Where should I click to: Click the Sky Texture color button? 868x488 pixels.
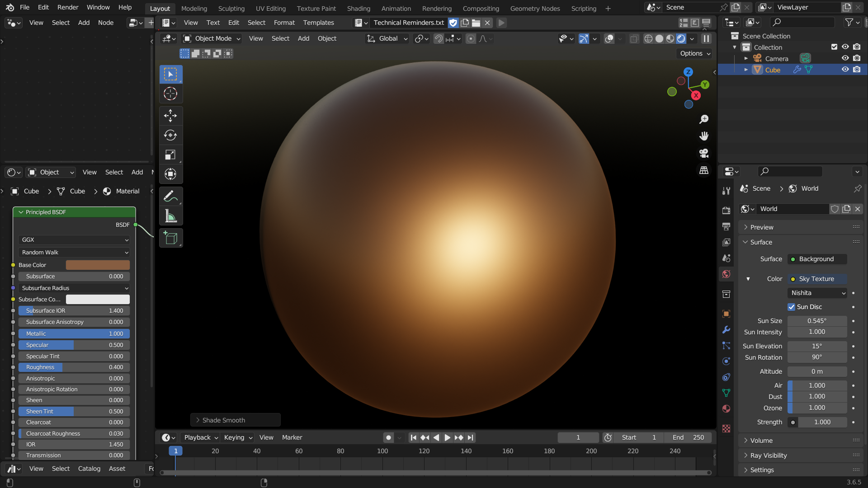pyautogui.click(x=817, y=279)
